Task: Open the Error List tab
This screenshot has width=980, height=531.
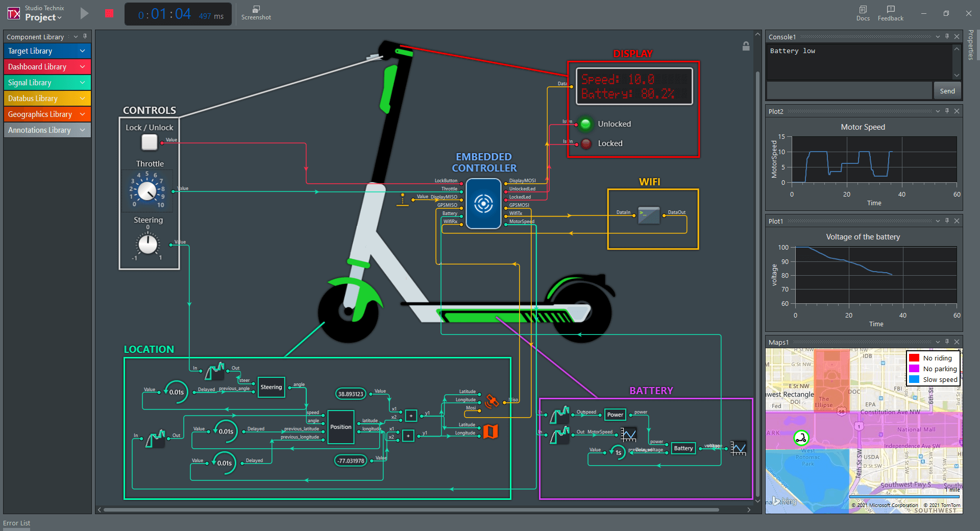Action: coord(16,523)
